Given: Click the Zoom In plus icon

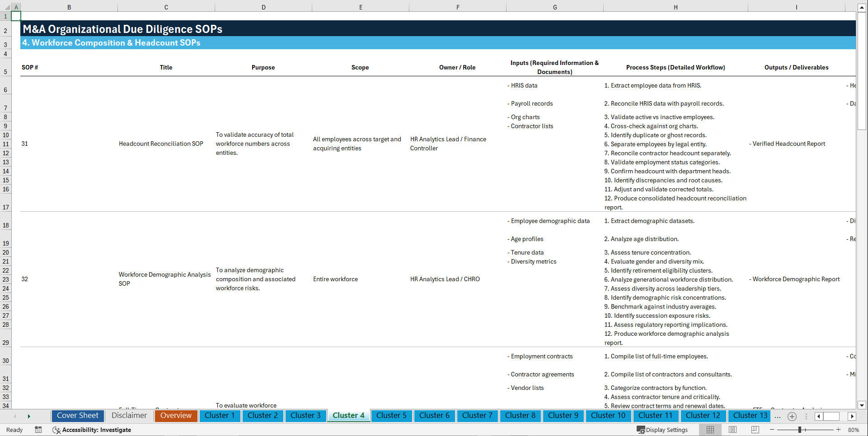Looking at the screenshot, I should click(x=838, y=430).
